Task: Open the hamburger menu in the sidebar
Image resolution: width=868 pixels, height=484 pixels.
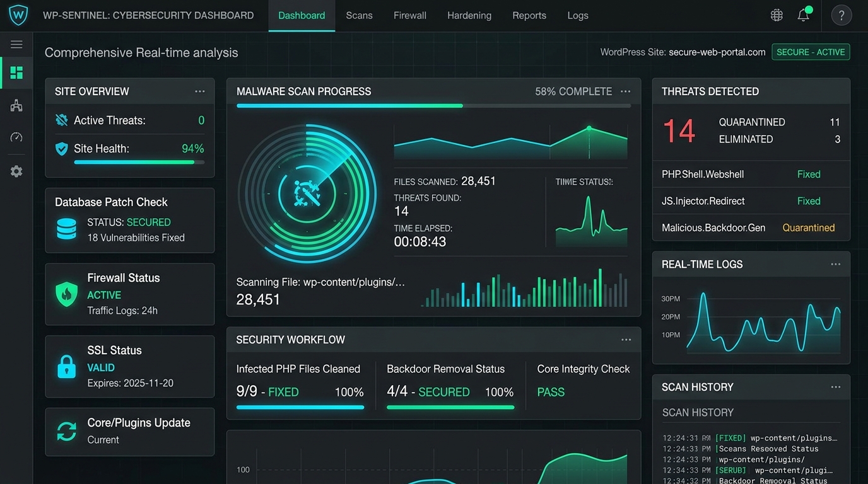Action: 16,44
